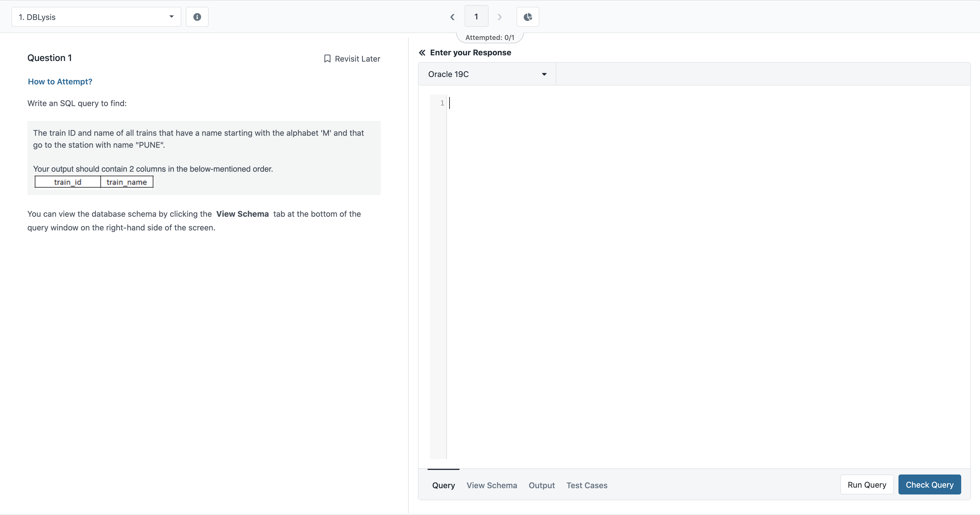Switch to the View Schema tab

(x=491, y=485)
